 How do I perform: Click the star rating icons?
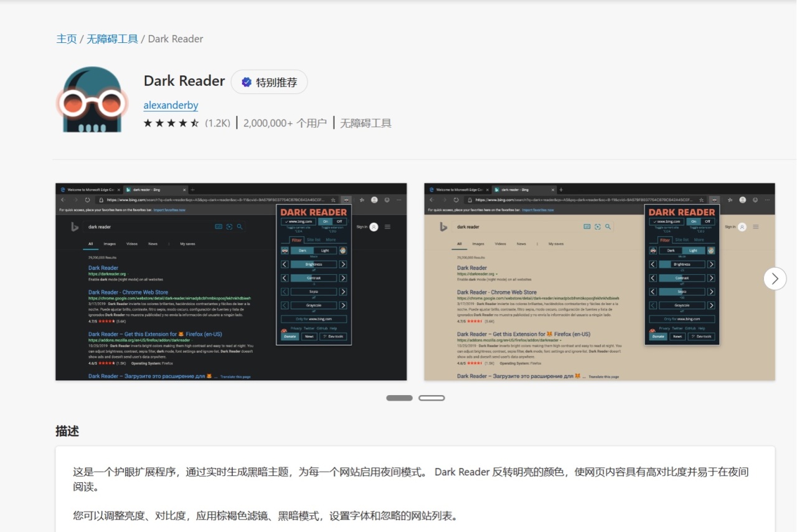tap(171, 123)
